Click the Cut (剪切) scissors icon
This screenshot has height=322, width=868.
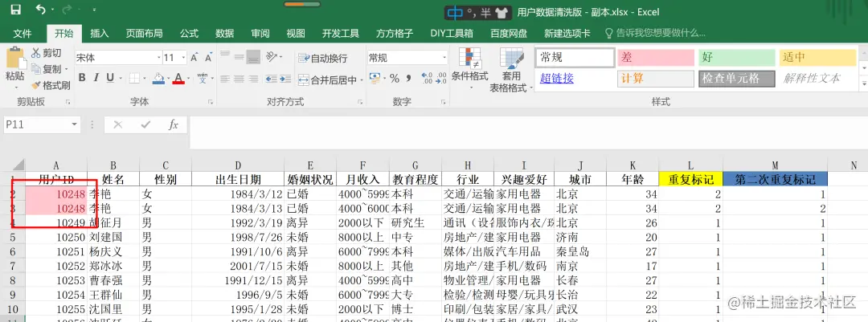click(x=36, y=53)
